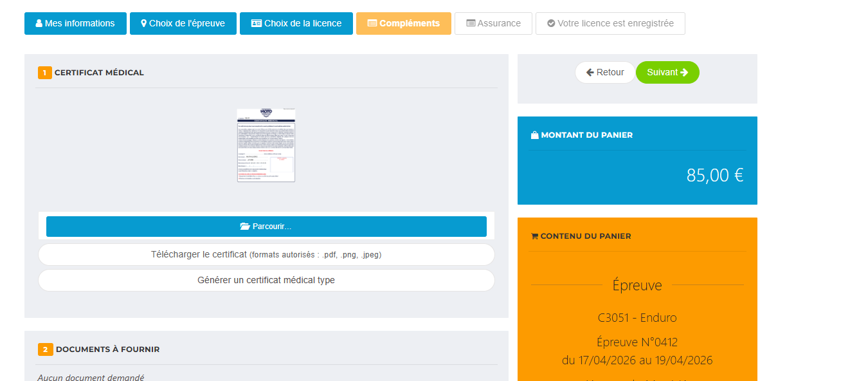Screen dimensions: 868x381
Task: Select the Choix de l'épreuve step
Action: coord(183,23)
